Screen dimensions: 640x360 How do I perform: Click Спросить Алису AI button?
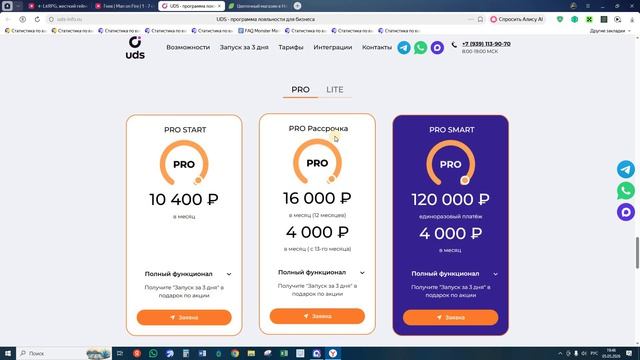click(x=517, y=19)
